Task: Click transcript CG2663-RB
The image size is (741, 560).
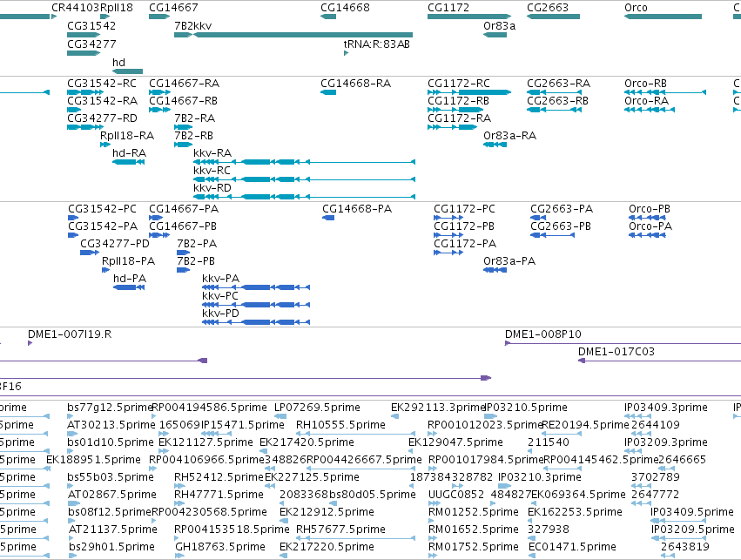Action: [555, 110]
